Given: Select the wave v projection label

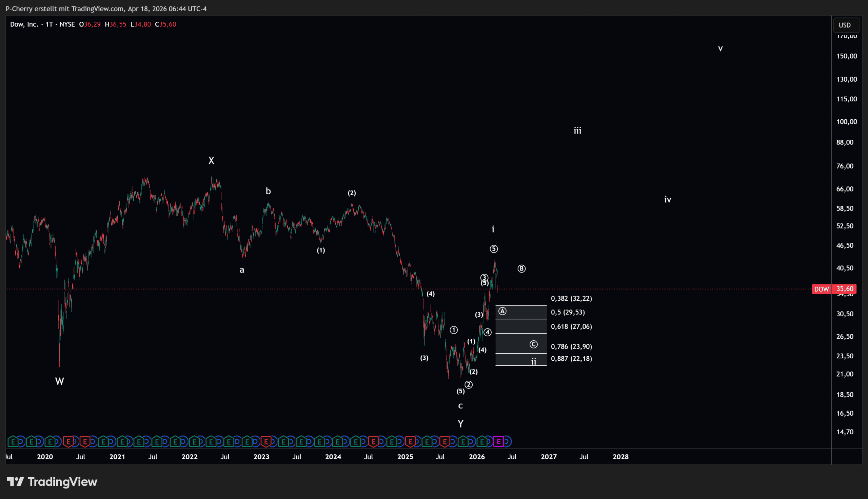Looking at the screenshot, I should click(720, 49).
